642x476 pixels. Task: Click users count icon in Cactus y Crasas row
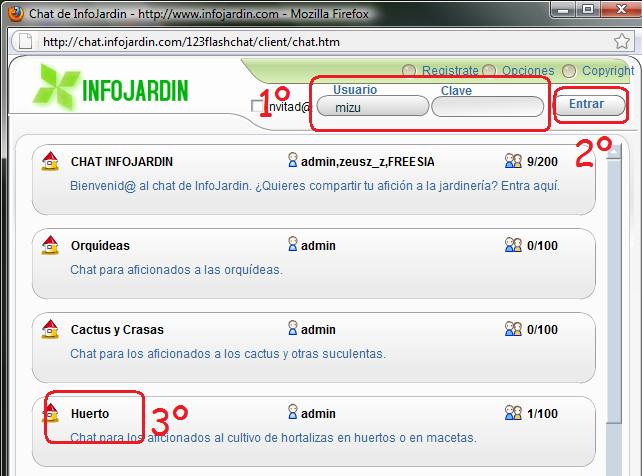coord(513,329)
